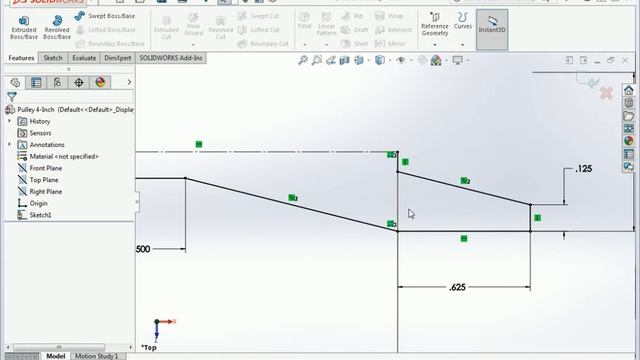Open the ConfigurationManager panel tab
The width and height of the screenshot is (640, 360).
point(57,82)
